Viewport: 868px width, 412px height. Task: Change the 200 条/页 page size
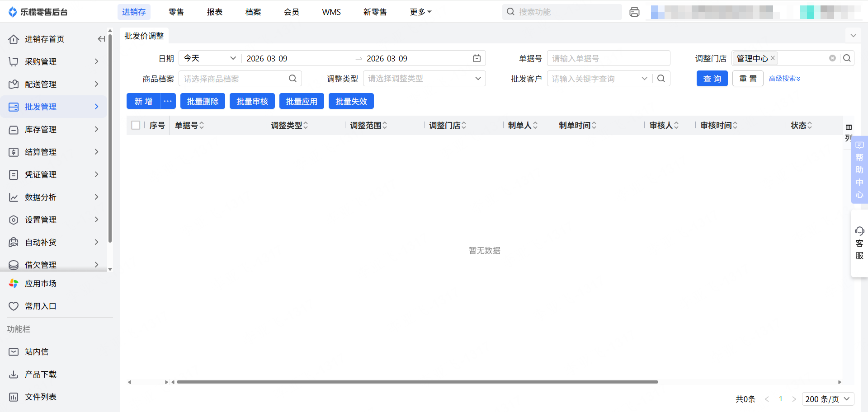828,399
